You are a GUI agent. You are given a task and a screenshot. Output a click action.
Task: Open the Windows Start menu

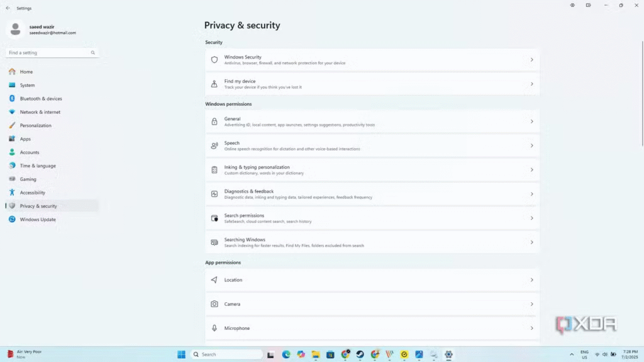coord(181,354)
